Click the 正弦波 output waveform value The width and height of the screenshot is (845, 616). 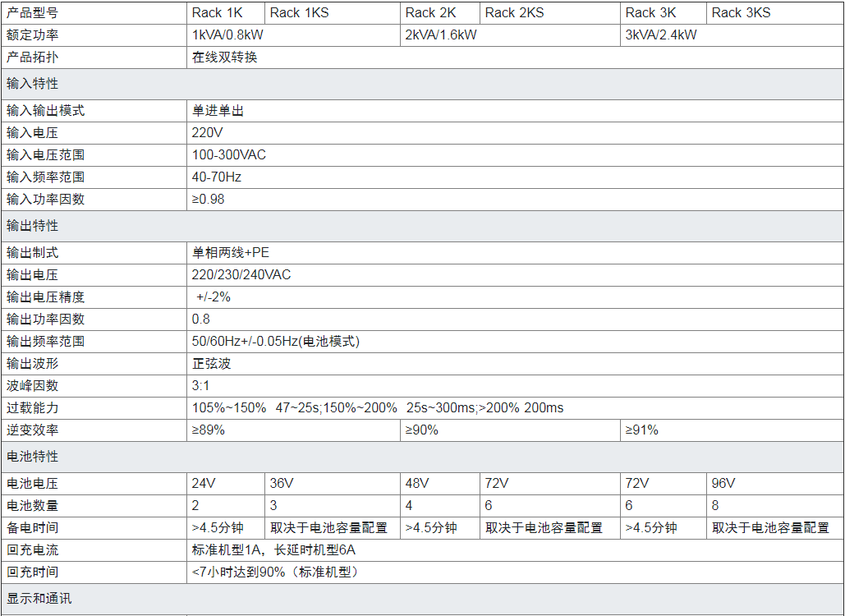coord(212,363)
